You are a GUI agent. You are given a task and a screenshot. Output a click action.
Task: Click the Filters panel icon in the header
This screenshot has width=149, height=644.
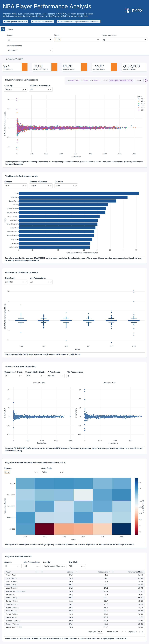3,29
